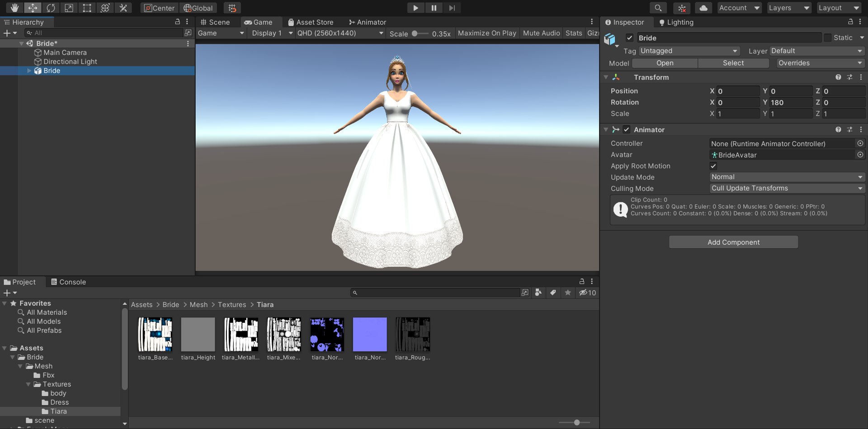The image size is (868, 429).
Task: Click the model Select button
Action: pyautogui.click(x=733, y=63)
